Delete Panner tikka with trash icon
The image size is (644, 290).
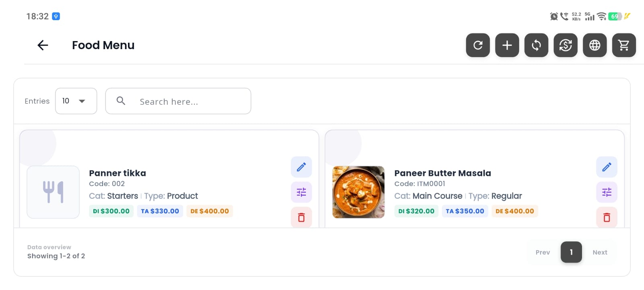pos(301,217)
